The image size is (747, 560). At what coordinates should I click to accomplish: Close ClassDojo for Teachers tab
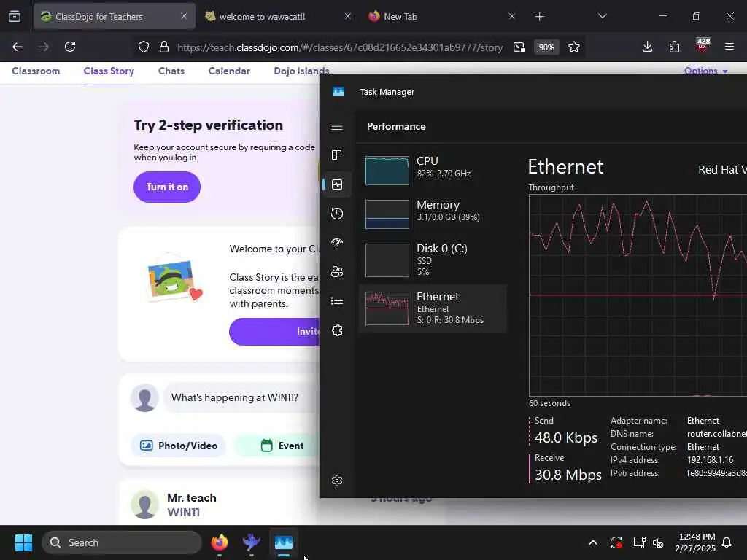184,16
